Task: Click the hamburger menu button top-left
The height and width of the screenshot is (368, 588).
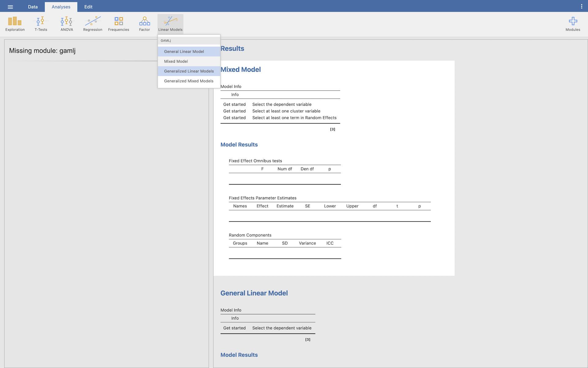Action: click(x=10, y=6)
